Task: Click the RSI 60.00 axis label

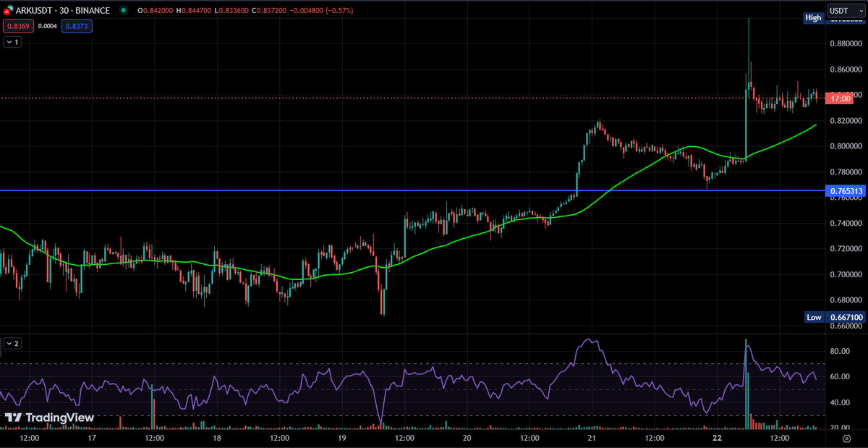Action: 839,377
